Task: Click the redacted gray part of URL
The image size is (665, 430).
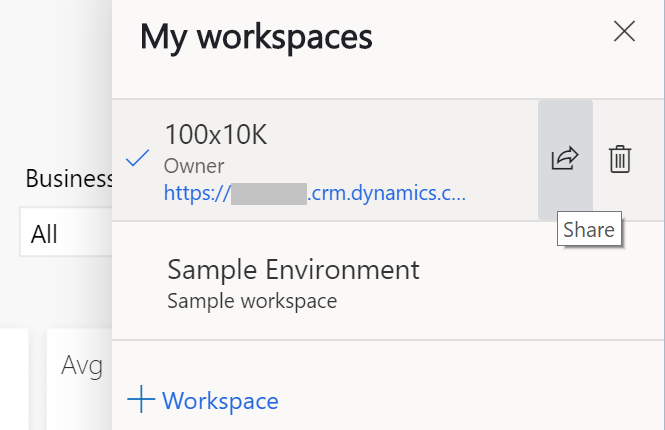Action: tap(268, 193)
